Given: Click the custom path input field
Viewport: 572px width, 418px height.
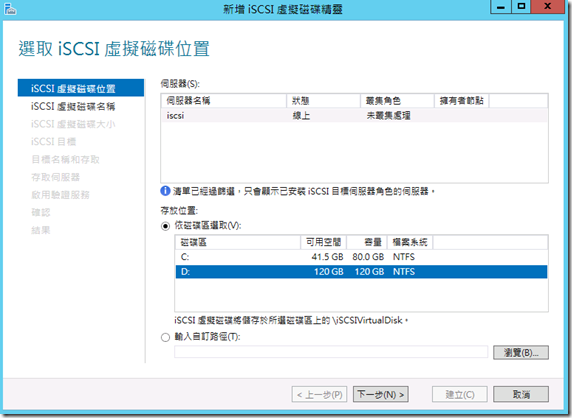Looking at the screenshot, I should coord(331,352).
